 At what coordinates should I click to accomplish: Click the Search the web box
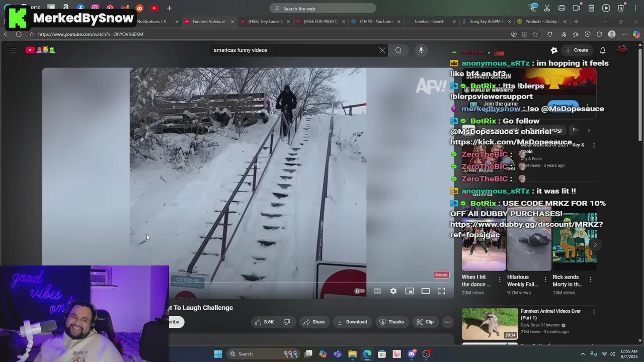(x=323, y=9)
